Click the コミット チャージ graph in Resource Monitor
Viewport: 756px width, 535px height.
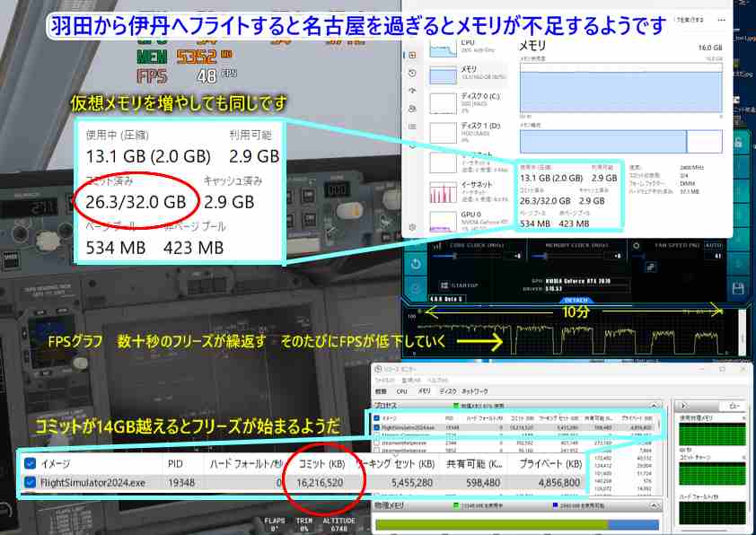tap(712, 473)
